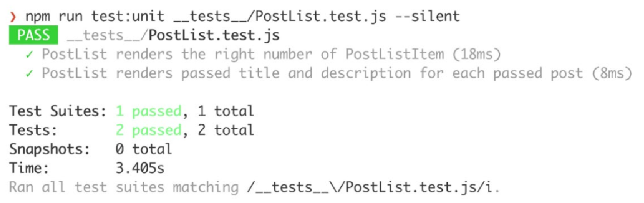Click the second test's green checkmark

[30, 74]
